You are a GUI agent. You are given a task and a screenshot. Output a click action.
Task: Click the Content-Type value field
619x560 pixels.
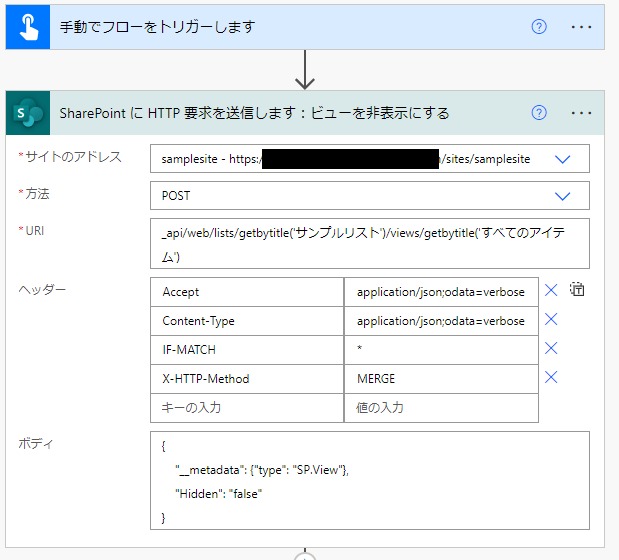pyautogui.click(x=441, y=321)
